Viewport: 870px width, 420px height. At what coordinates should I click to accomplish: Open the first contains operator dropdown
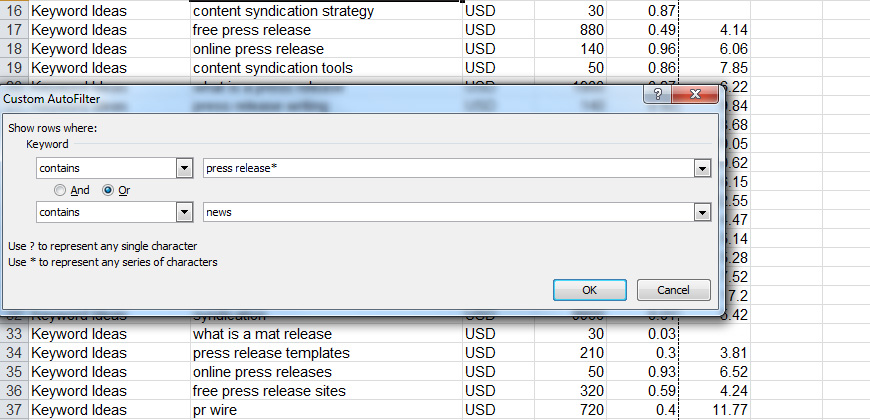tap(185, 169)
